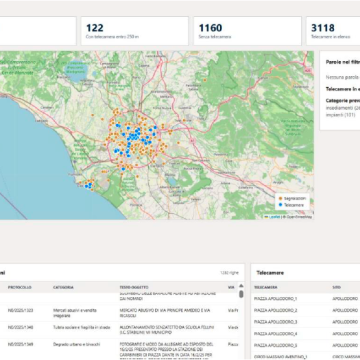This screenshot has width=360, height=360.
Task: Select the 3118 'Telecamere in elenco' card
Action: coord(333,31)
